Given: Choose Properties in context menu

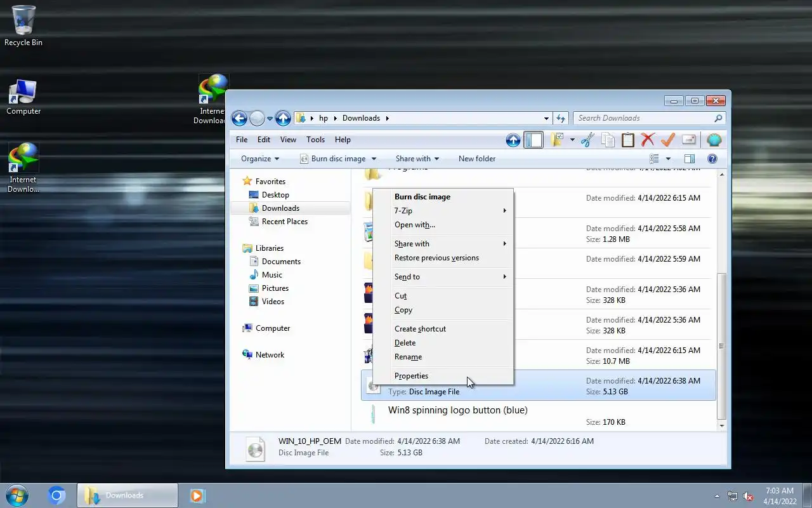Looking at the screenshot, I should tap(443, 376).
